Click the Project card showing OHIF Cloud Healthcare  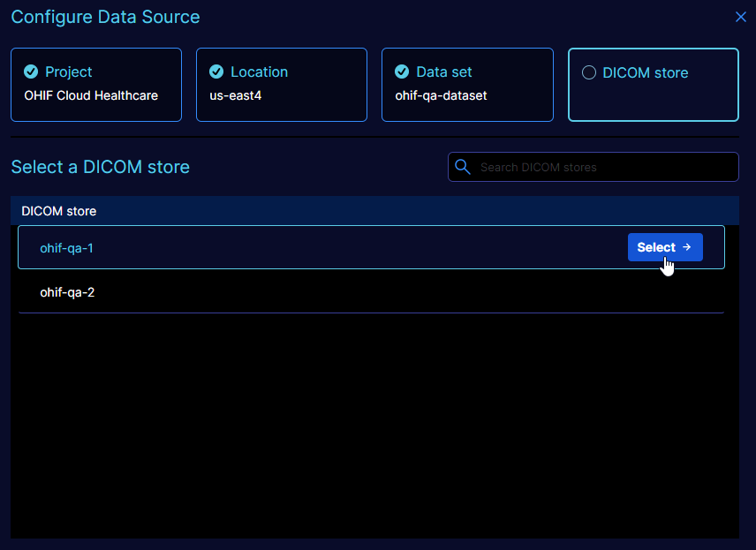pos(95,85)
